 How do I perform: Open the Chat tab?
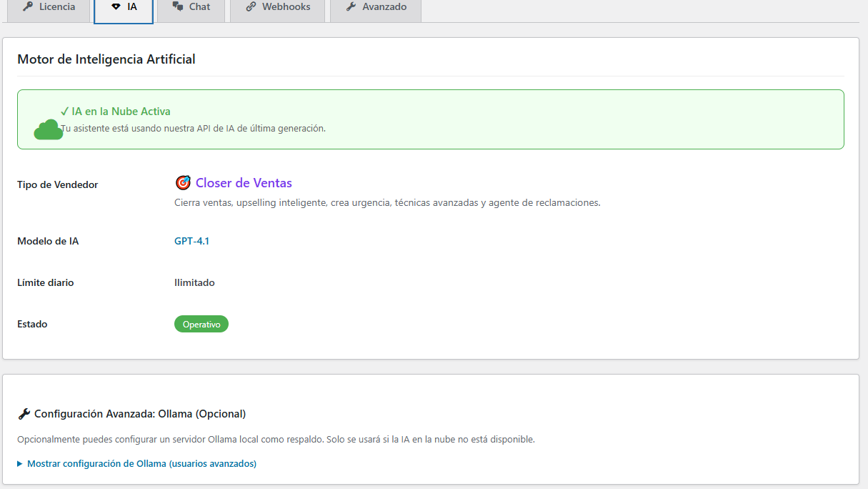point(191,7)
